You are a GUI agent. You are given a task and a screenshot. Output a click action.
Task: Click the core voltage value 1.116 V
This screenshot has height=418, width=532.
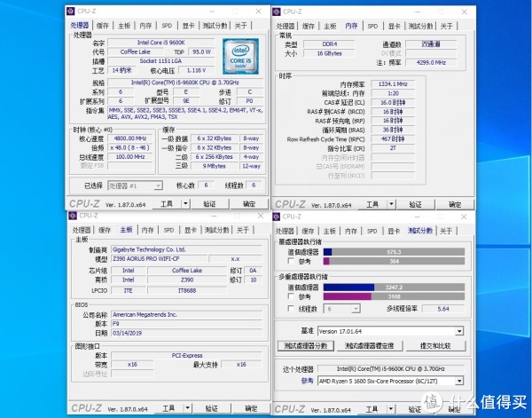(x=196, y=70)
